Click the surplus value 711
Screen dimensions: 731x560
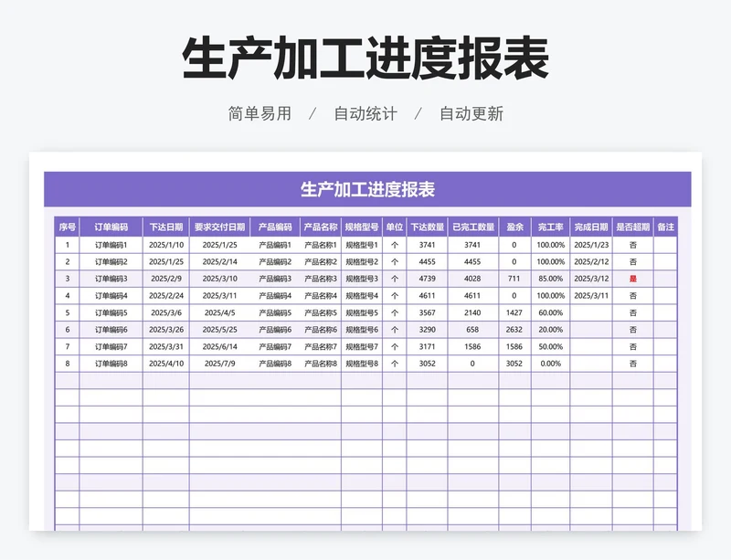[x=514, y=279]
